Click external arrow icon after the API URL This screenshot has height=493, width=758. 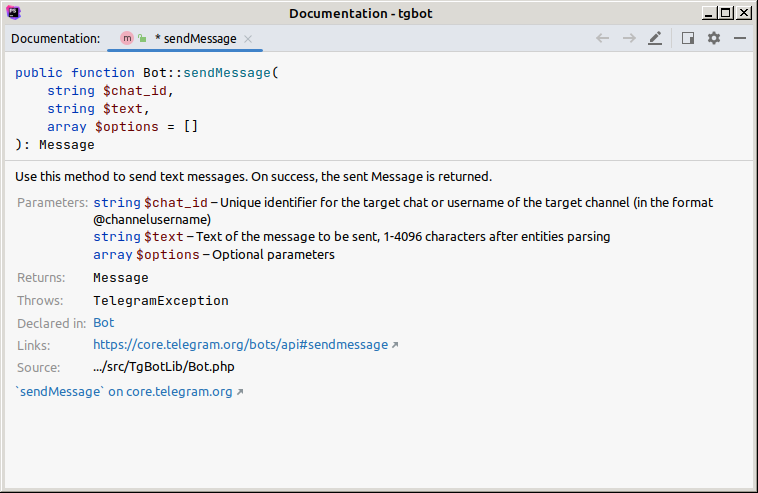395,345
